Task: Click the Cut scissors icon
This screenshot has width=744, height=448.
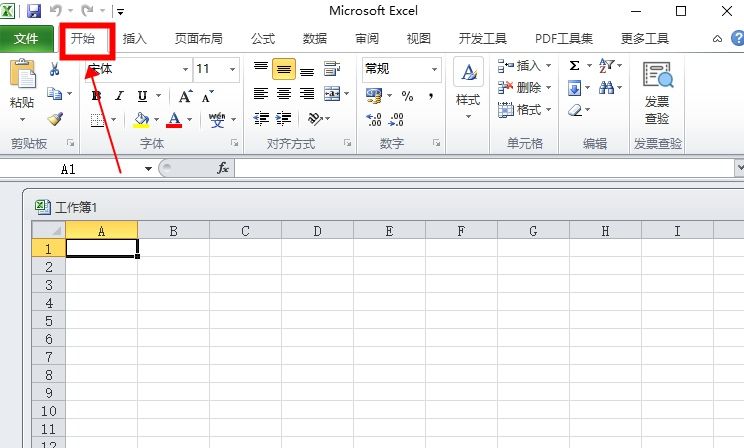Action: (54, 69)
